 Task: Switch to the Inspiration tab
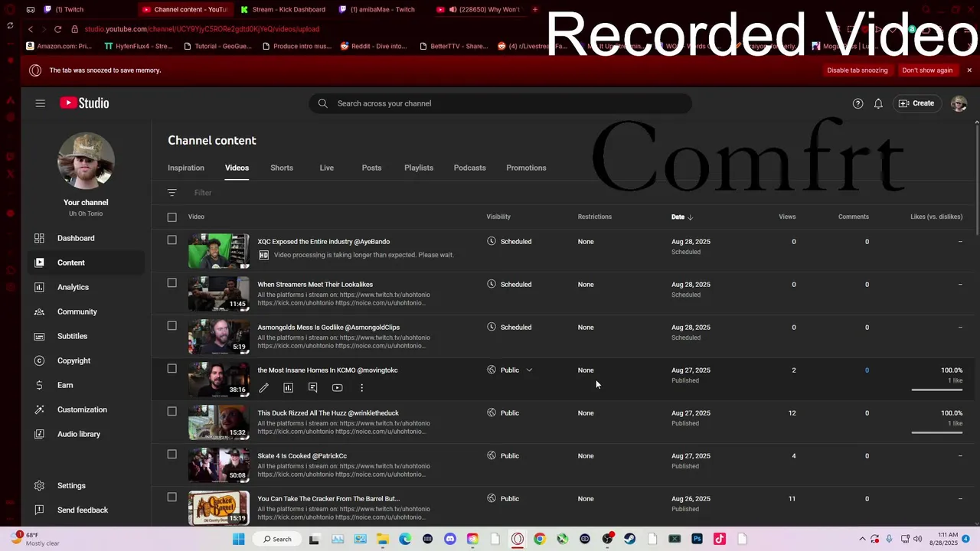point(186,168)
